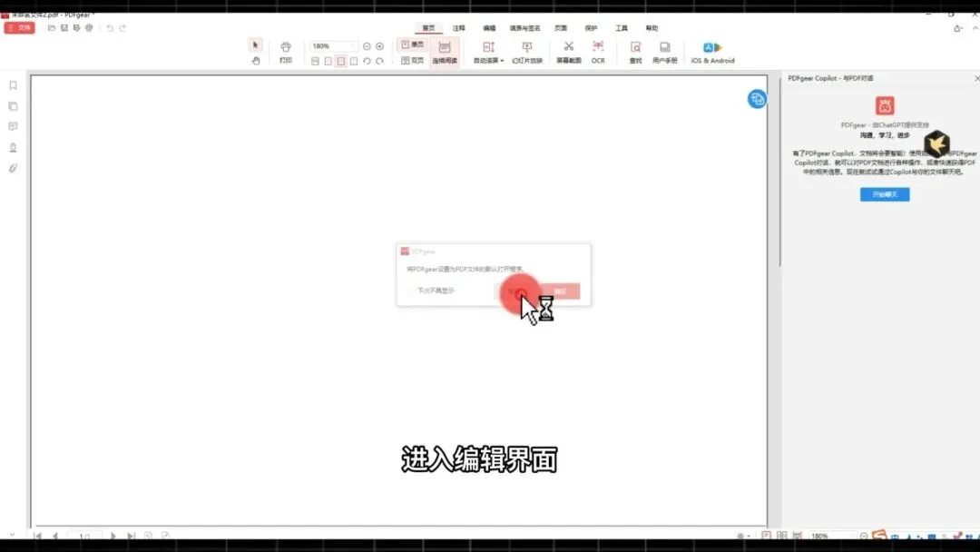
Task: Click the redo arrow icon
Action: [122, 28]
